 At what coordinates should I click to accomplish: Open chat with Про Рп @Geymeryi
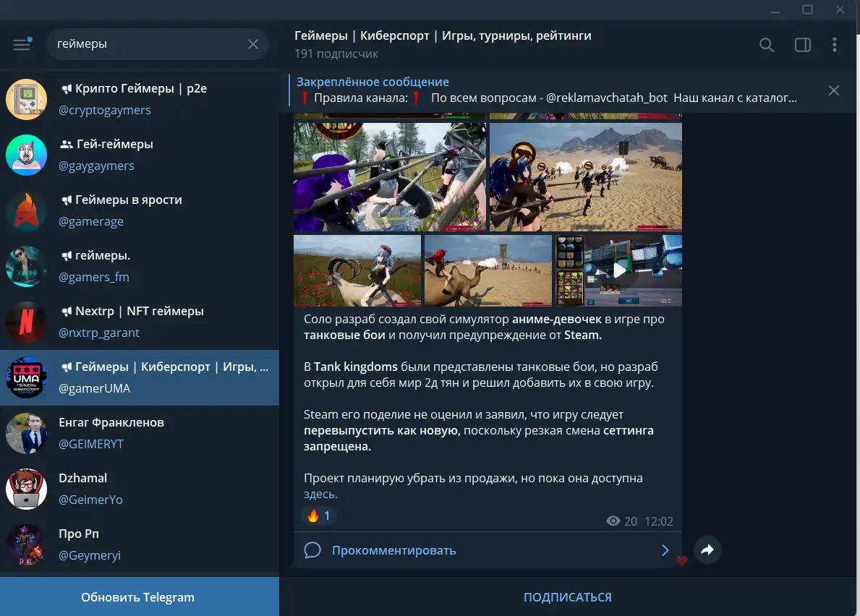140,544
